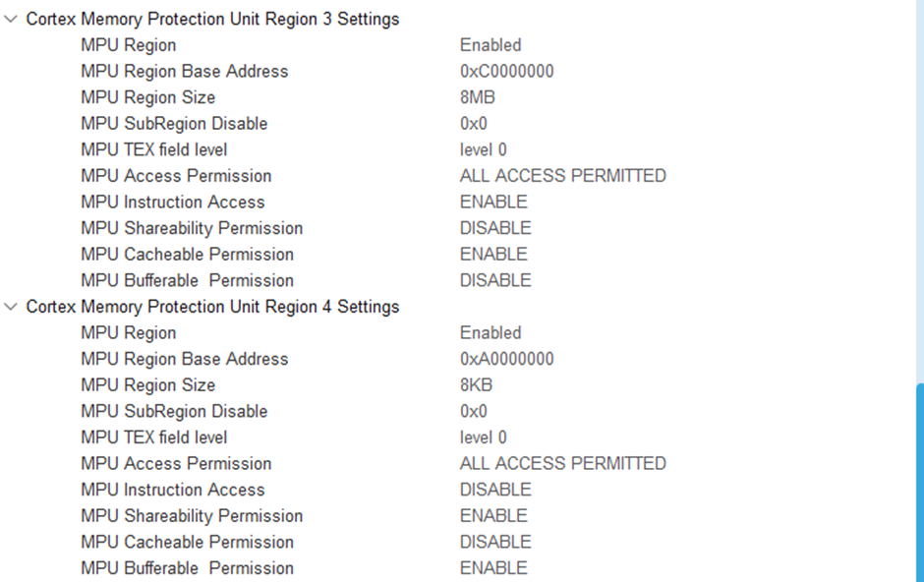Select Region 3 TEX field level value
The height and width of the screenshot is (582, 924).
(483, 150)
